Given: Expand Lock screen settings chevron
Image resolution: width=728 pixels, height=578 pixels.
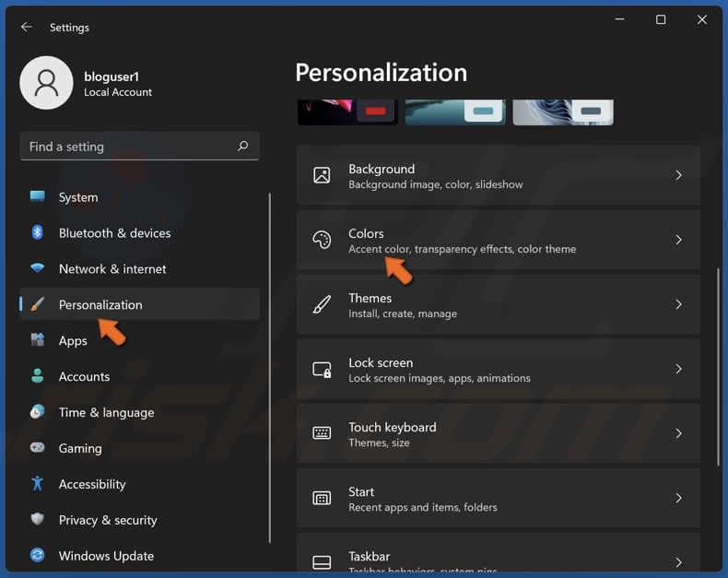Looking at the screenshot, I should [x=678, y=369].
